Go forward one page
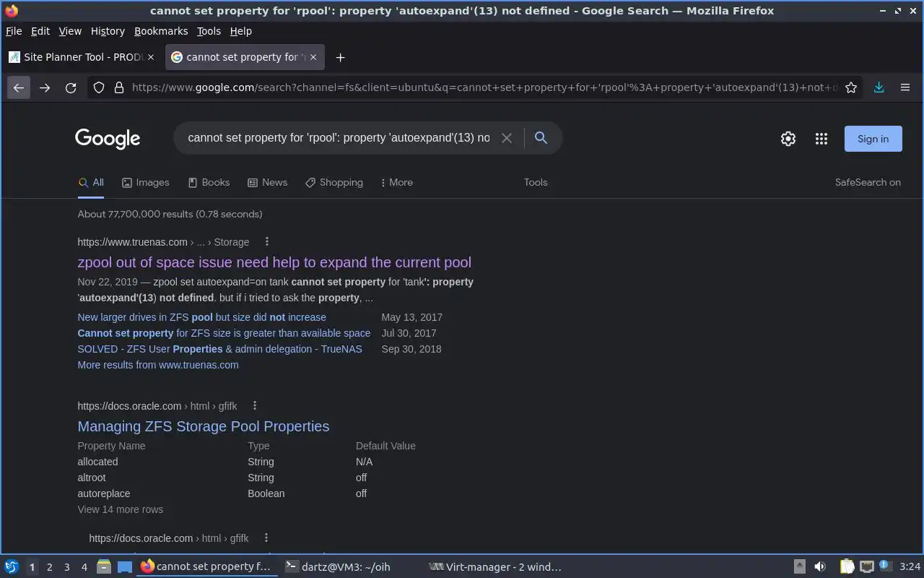The height and width of the screenshot is (578, 924). pyautogui.click(x=45, y=87)
